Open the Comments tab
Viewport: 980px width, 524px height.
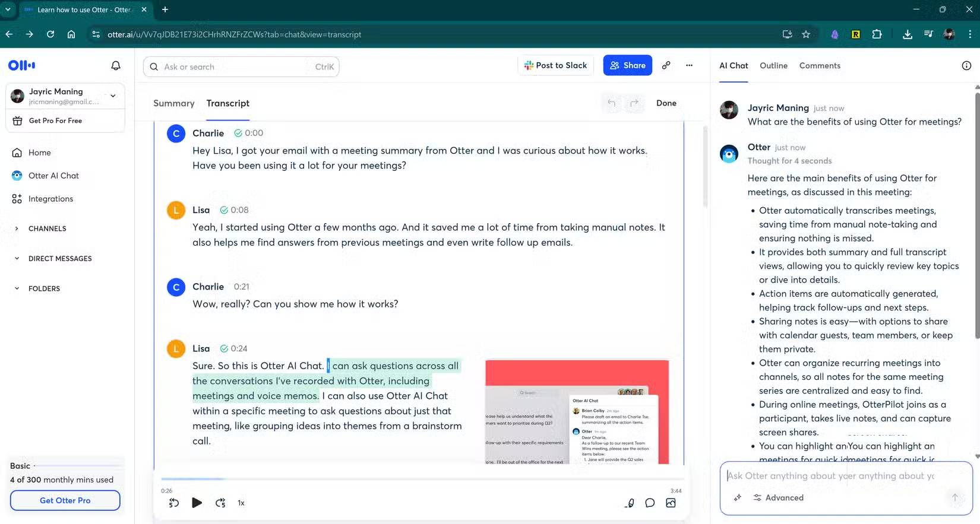[x=820, y=66]
